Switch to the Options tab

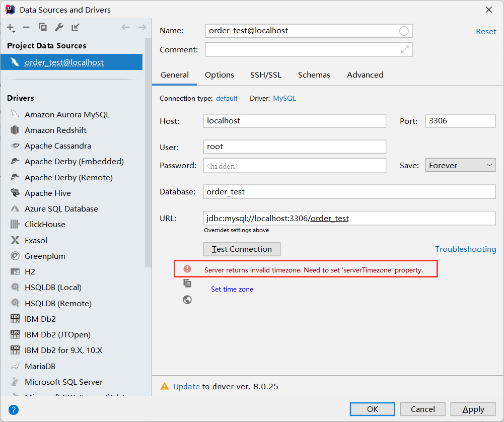click(220, 75)
